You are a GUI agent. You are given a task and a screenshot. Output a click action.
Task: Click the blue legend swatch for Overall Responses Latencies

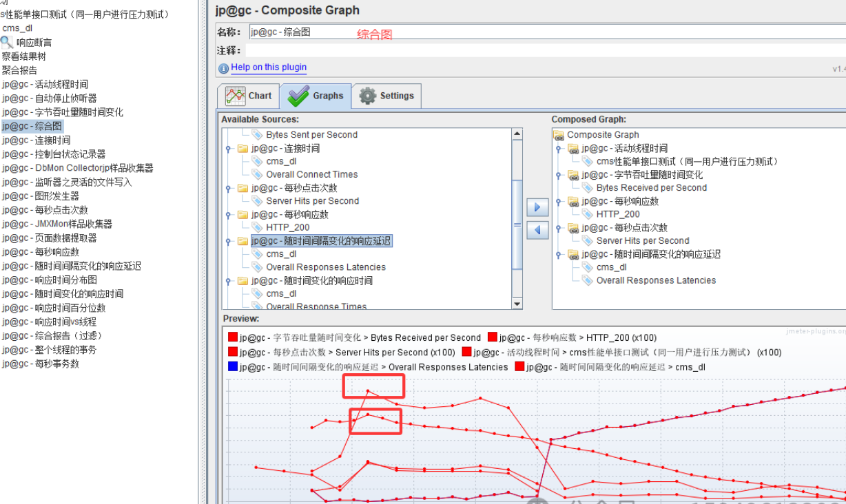point(233,367)
